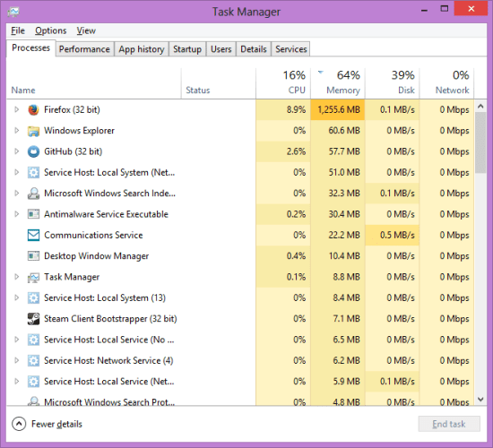Expand the Windows Explorer process group
This screenshot has height=448, width=493.
17,131
